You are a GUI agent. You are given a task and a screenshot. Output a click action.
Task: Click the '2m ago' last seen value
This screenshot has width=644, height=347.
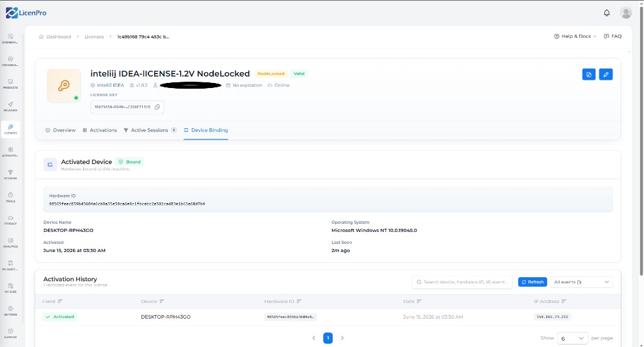[340, 250]
